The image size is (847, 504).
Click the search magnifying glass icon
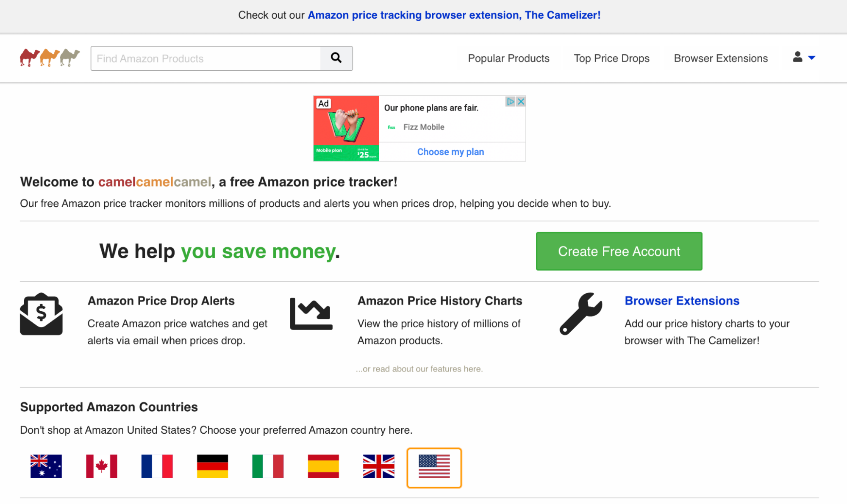click(337, 58)
